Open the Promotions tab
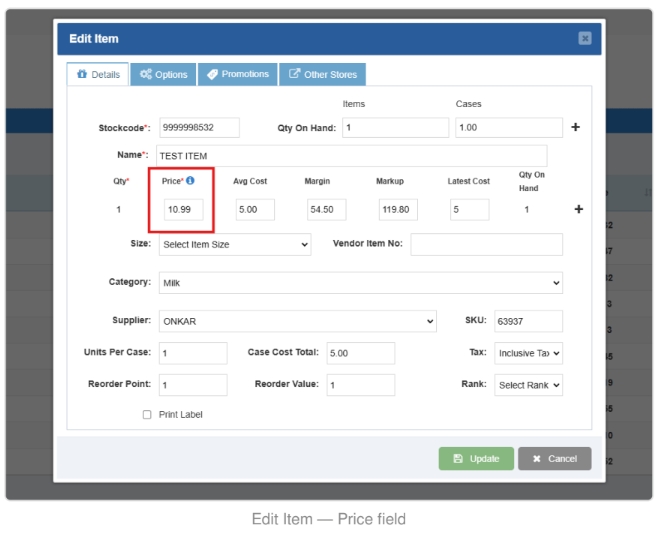659x535 pixels. (x=237, y=74)
